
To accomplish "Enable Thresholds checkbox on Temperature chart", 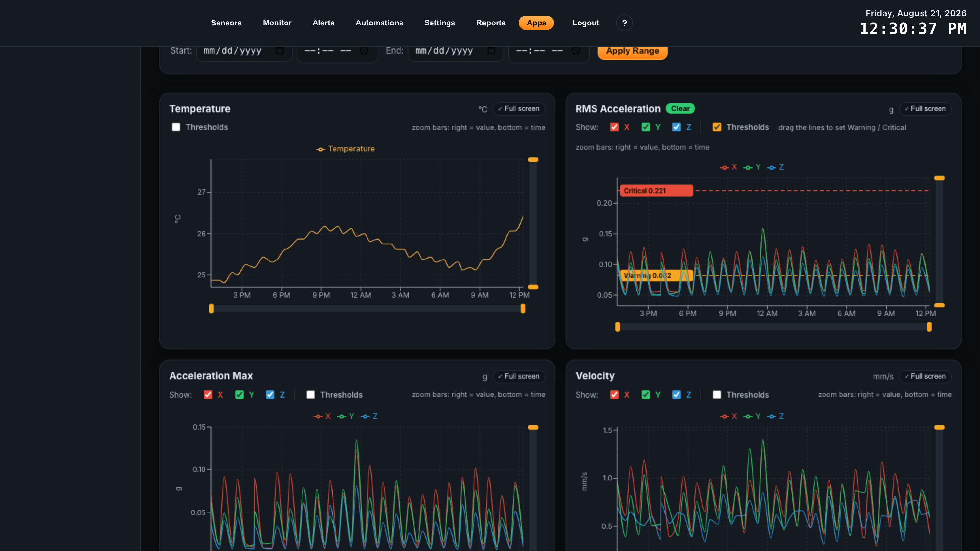I will pos(176,127).
